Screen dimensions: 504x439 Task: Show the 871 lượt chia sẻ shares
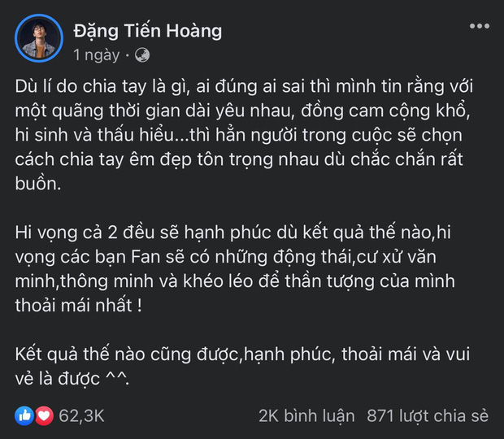tap(428, 415)
